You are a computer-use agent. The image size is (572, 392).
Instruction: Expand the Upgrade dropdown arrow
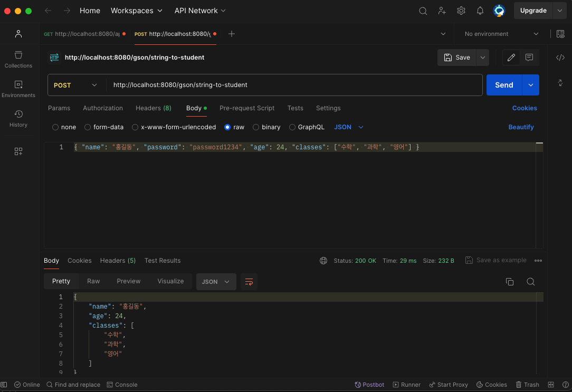[559, 11]
